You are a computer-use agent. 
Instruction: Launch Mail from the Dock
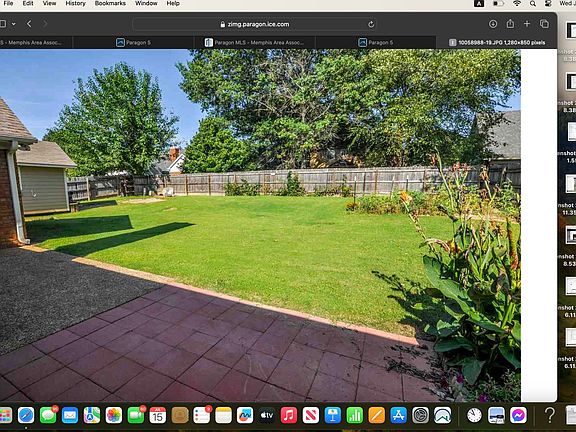click(x=70, y=415)
